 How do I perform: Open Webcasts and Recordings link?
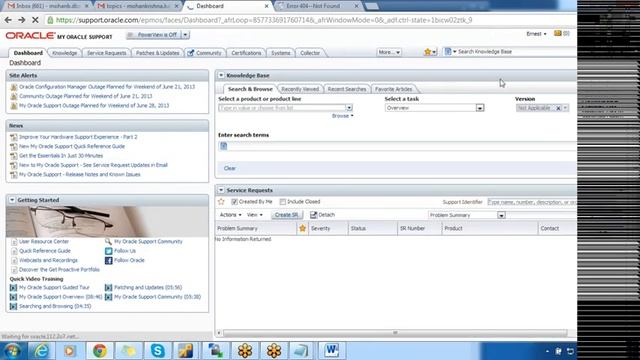(x=48, y=260)
